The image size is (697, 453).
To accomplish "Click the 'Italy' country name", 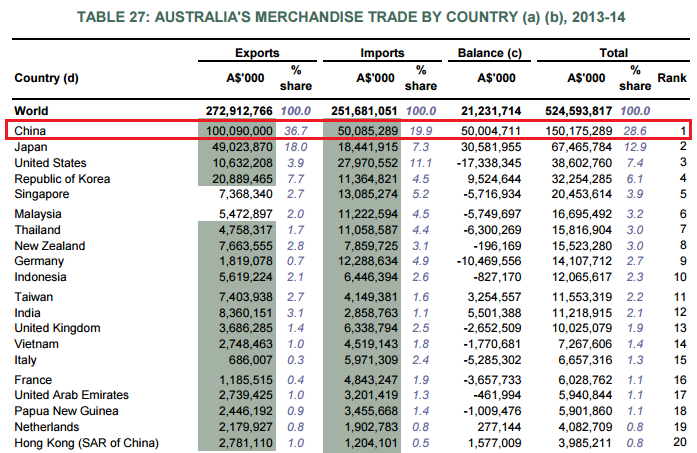I will (25, 360).
